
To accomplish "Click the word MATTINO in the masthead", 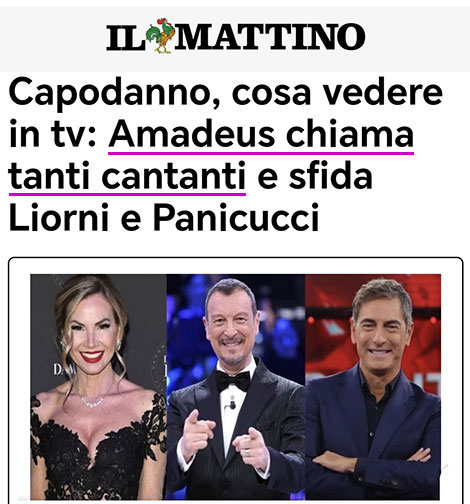I will coord(270,37).
